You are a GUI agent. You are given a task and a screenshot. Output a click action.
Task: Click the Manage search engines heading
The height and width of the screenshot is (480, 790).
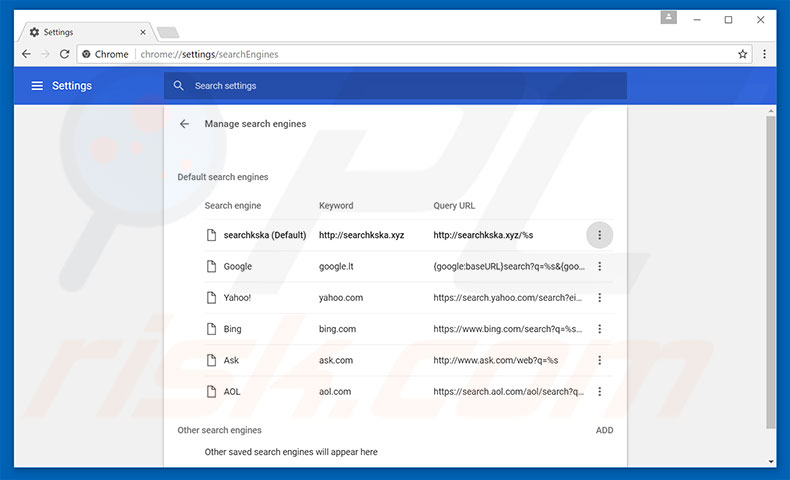[x=255, y=124]
